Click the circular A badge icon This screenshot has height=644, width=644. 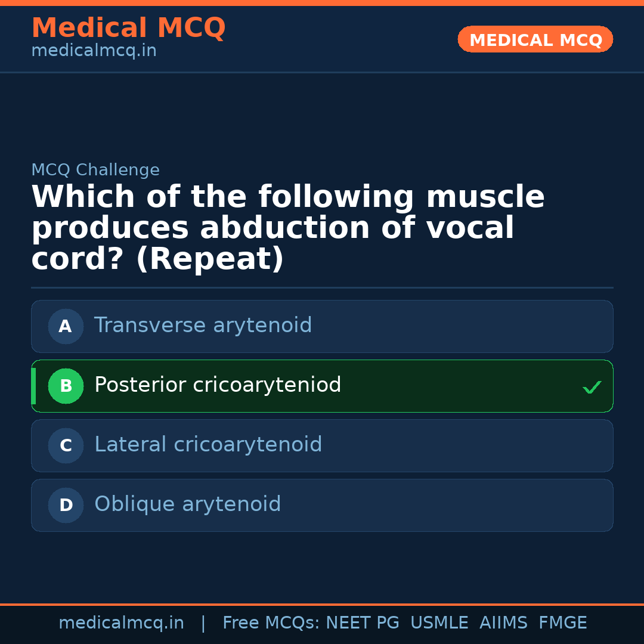pos(66,326)
